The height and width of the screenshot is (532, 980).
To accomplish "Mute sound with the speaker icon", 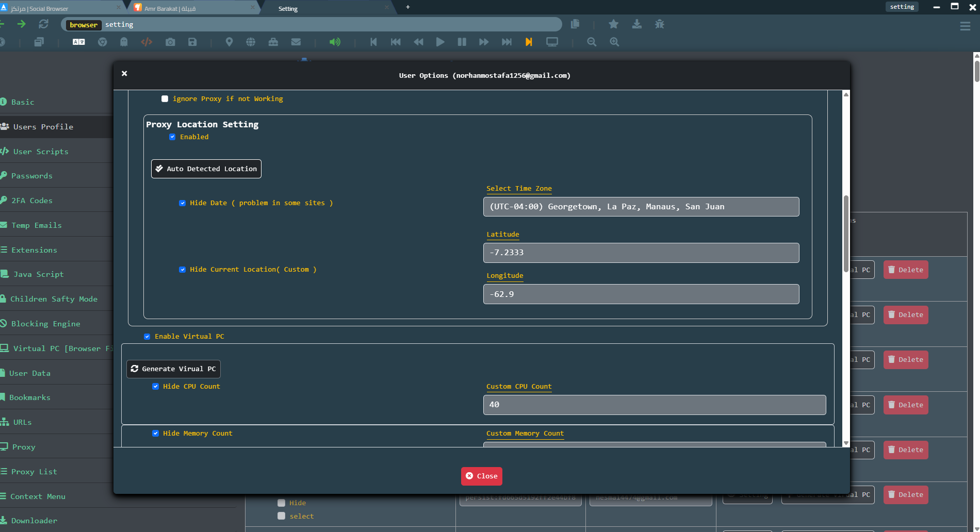I will [x=335, y=42].
